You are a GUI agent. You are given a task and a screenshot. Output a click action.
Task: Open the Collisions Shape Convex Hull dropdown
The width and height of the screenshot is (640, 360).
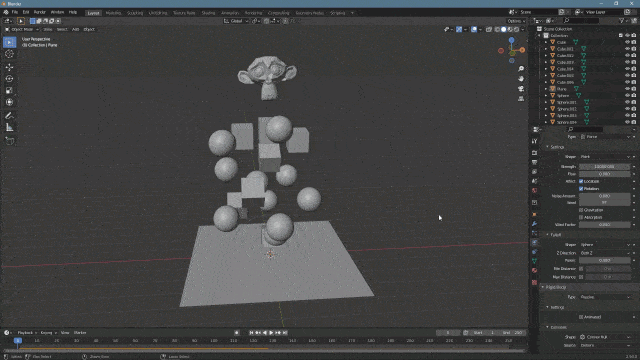click(605, 337)
